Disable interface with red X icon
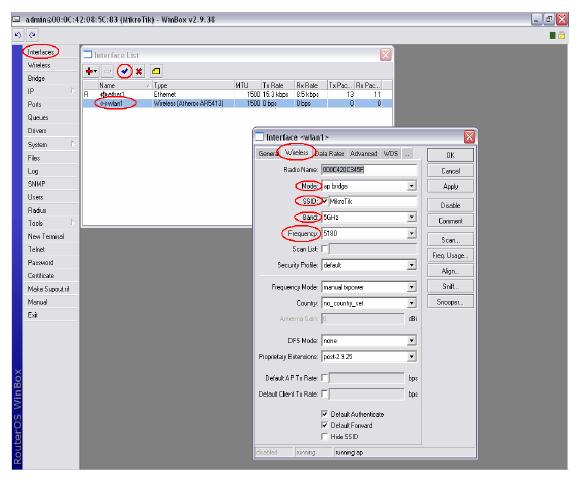 tap(139, 71)
